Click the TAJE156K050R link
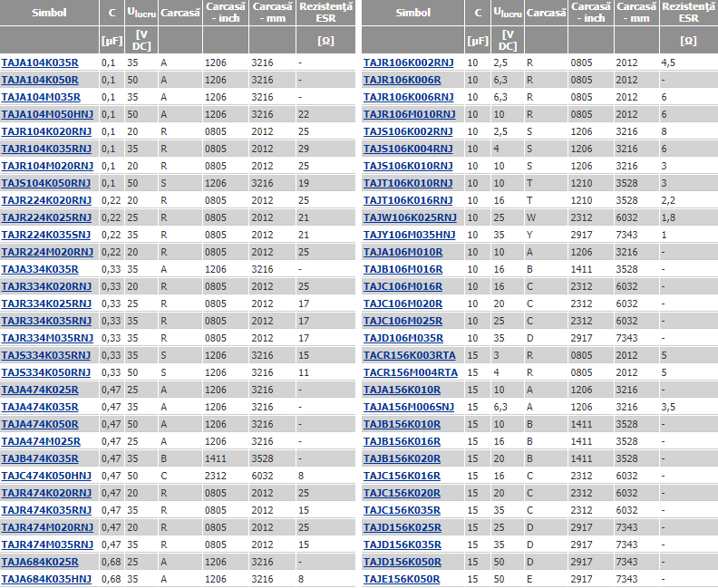The image size is (718, 588). [402, 579]
